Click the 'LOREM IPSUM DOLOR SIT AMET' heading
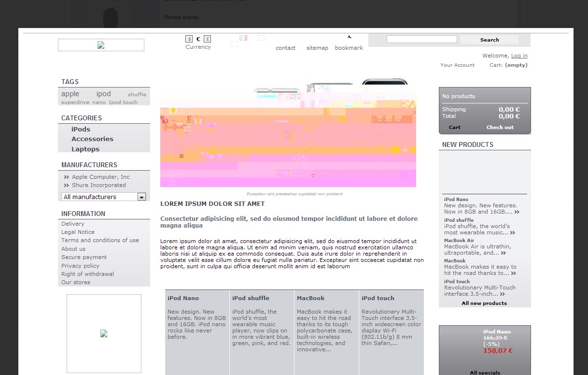The height and width of the screenshot is (375, 588). [212, 204]
